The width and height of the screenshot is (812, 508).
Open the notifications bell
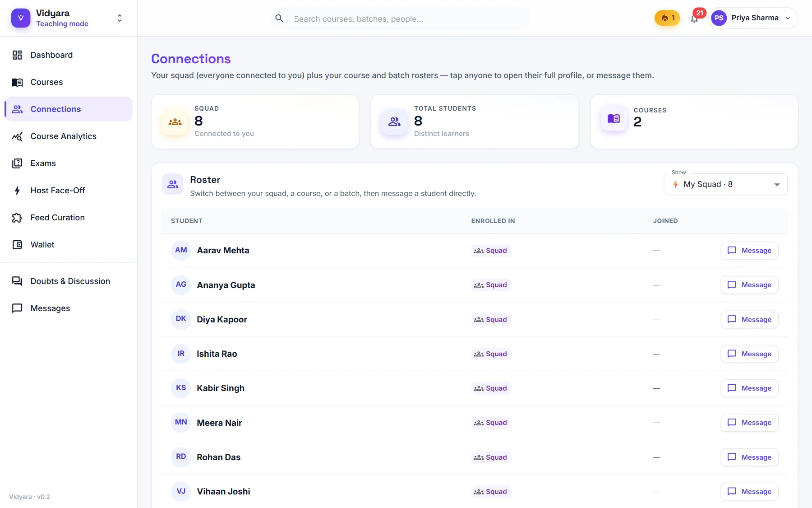(x=695, y=19)
